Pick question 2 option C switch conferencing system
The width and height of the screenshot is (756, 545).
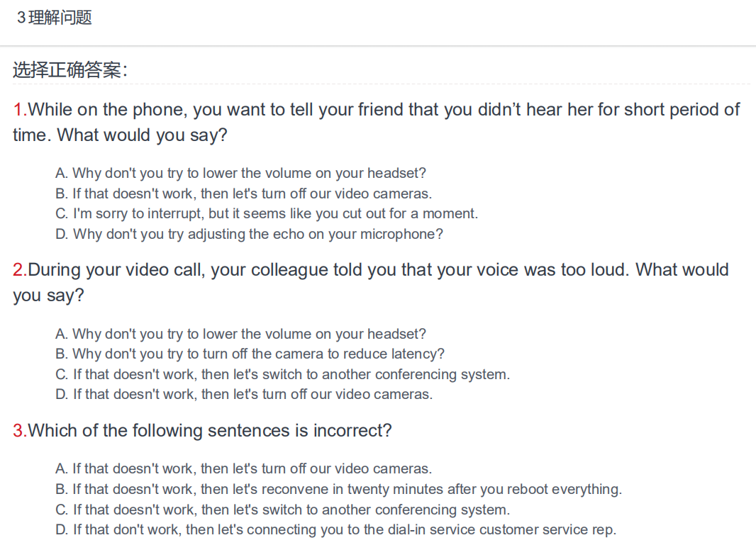click(282, 374)
